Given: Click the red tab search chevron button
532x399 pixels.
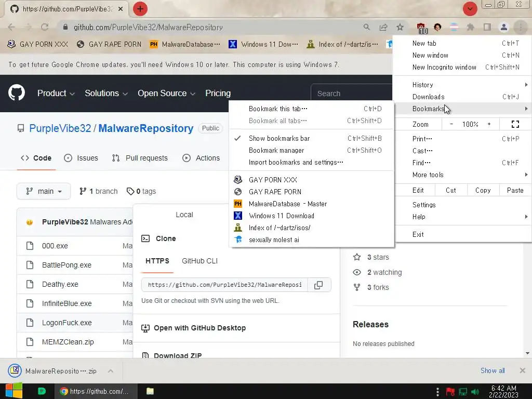Looking at the screenshot, I should pos(470,9).
